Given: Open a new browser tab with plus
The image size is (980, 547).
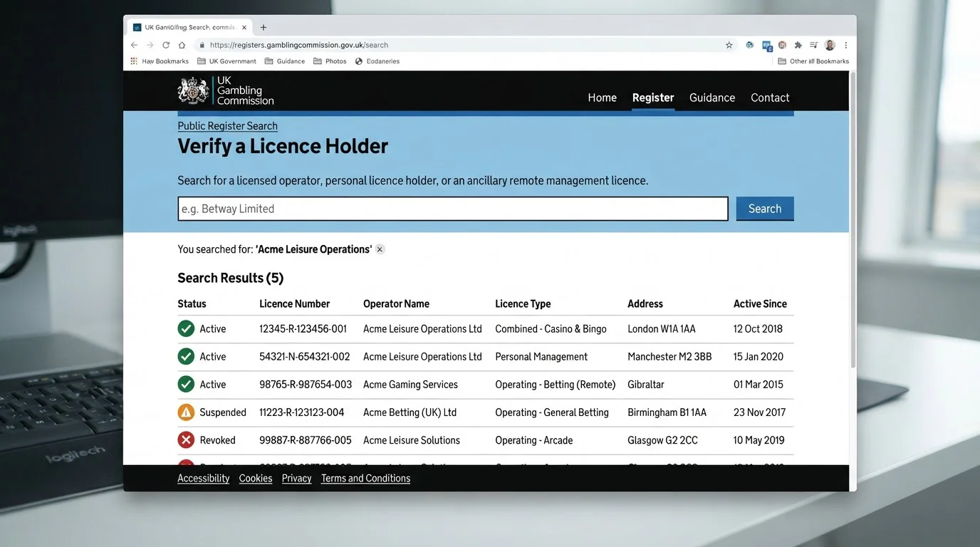Looking at the screenshot, I should 264,28.
